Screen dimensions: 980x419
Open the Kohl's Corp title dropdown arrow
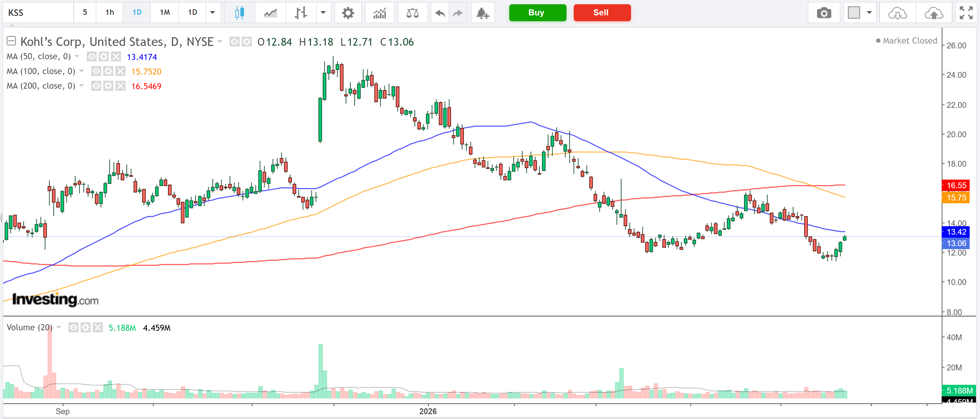219,41
